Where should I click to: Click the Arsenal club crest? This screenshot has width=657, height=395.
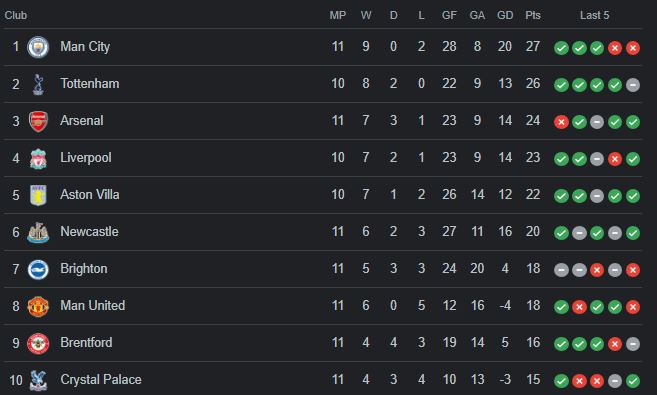pyautogui.click(x=38, y=121)
